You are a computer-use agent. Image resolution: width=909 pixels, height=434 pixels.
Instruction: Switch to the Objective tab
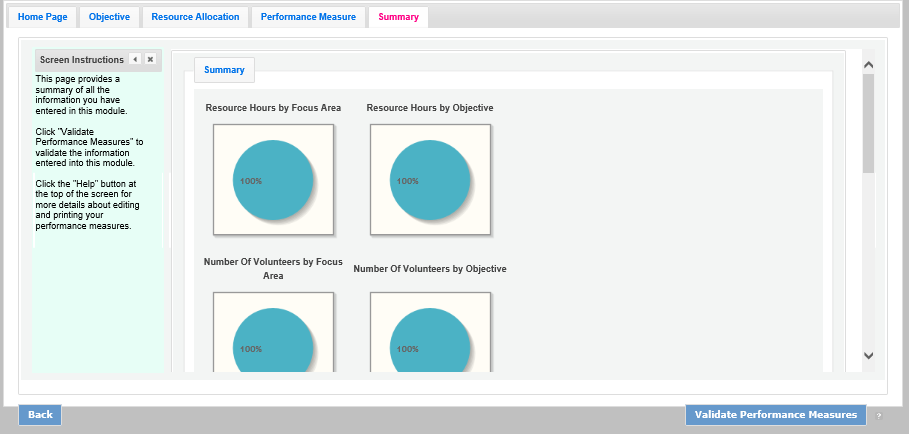click(109, 17)
